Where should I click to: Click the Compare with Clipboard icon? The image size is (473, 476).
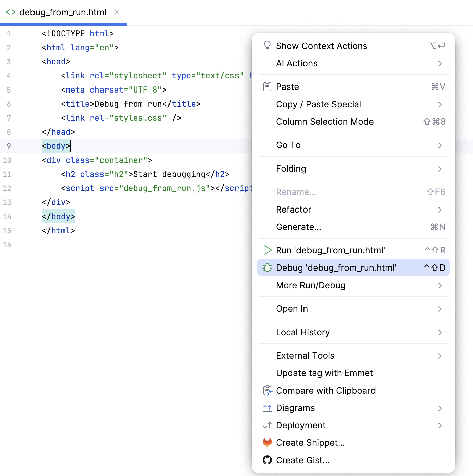267,390
